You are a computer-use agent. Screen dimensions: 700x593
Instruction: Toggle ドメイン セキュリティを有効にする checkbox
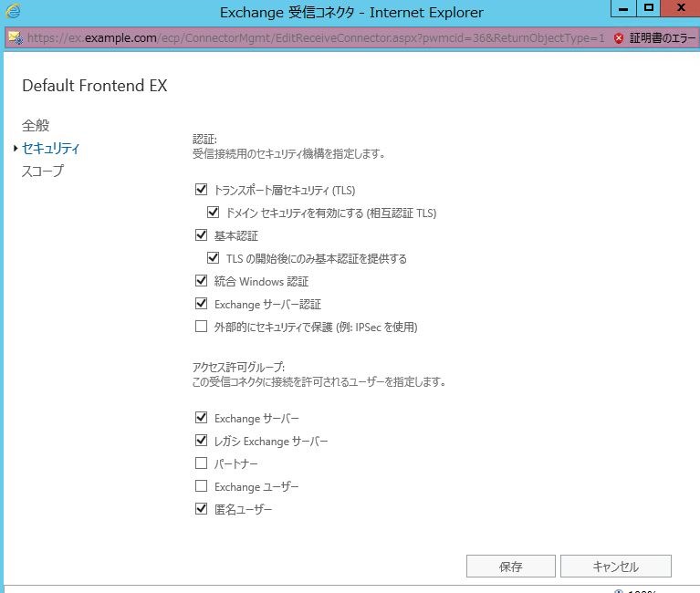point(213,212)
